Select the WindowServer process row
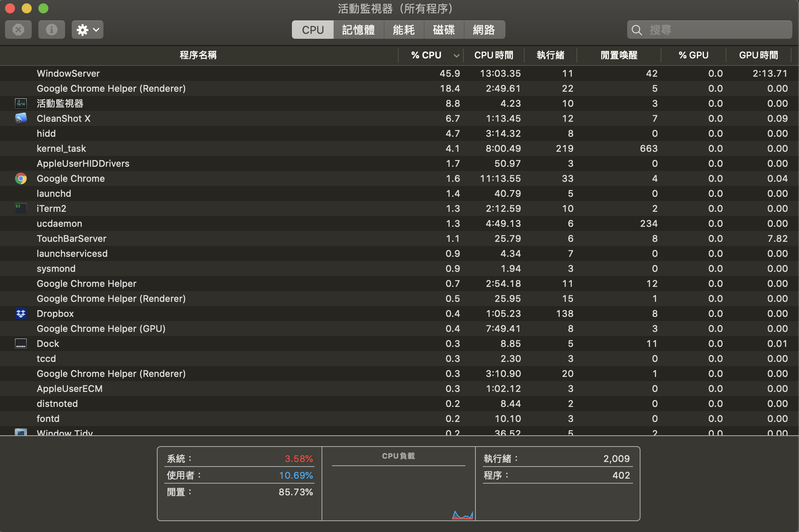This screenshot has width=799, height=532. (399, 73)
